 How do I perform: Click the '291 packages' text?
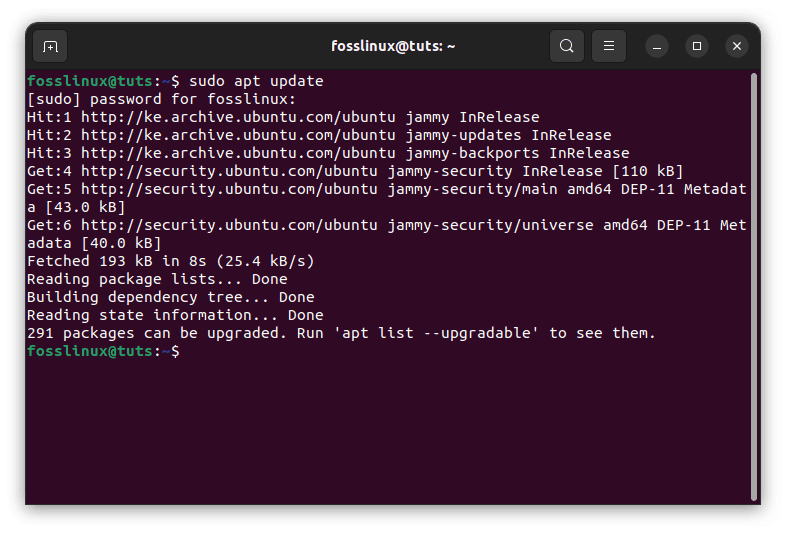(x=81, y=333)
